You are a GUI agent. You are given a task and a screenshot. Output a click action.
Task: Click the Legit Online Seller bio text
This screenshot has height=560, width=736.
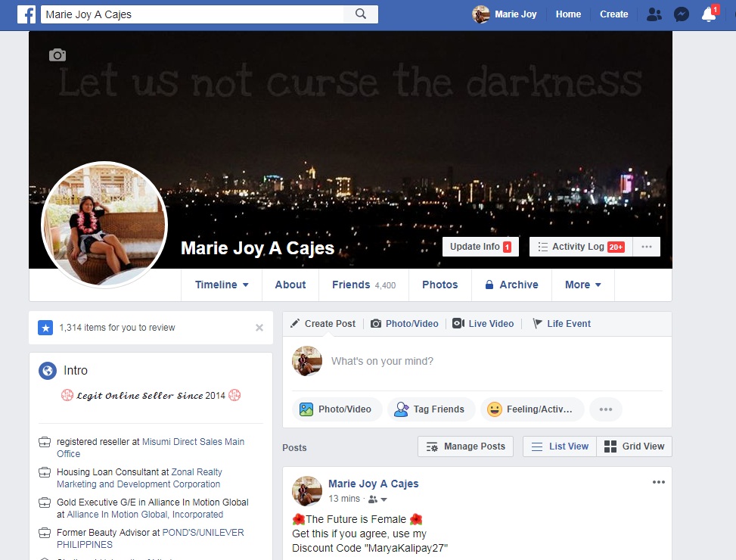[151, 396]
